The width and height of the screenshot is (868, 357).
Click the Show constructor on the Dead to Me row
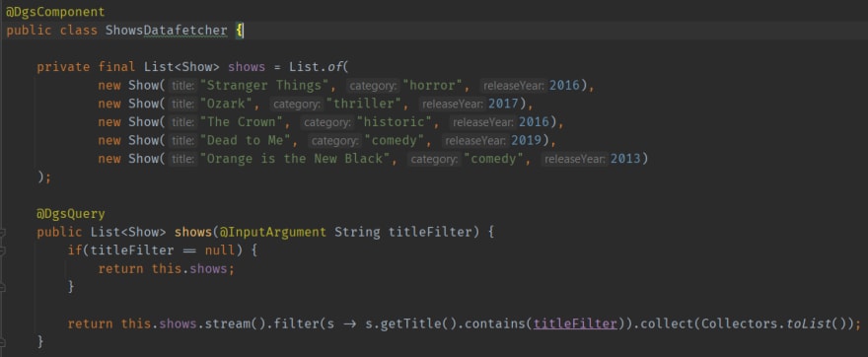[143, 140]
